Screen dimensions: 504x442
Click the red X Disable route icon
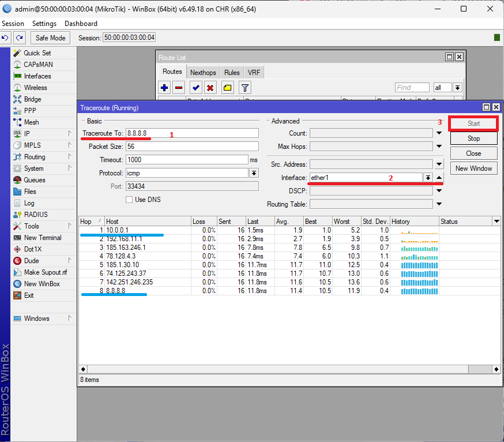(210, 88)
